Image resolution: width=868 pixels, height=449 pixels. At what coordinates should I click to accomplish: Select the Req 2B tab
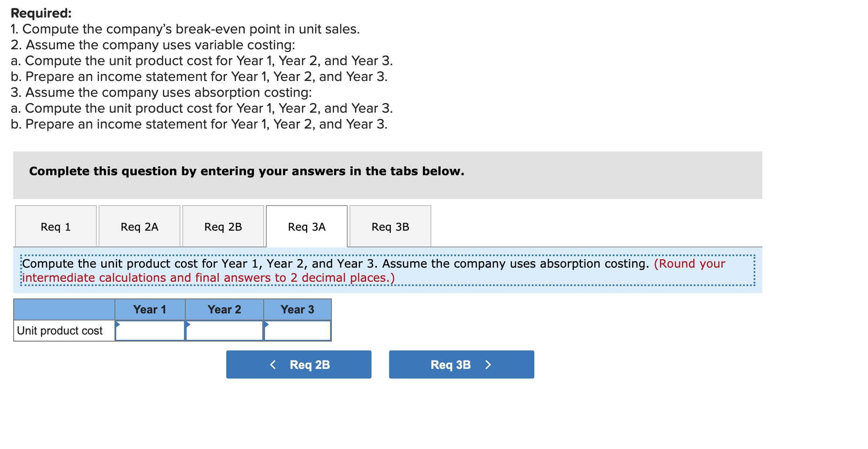point(223,226)
